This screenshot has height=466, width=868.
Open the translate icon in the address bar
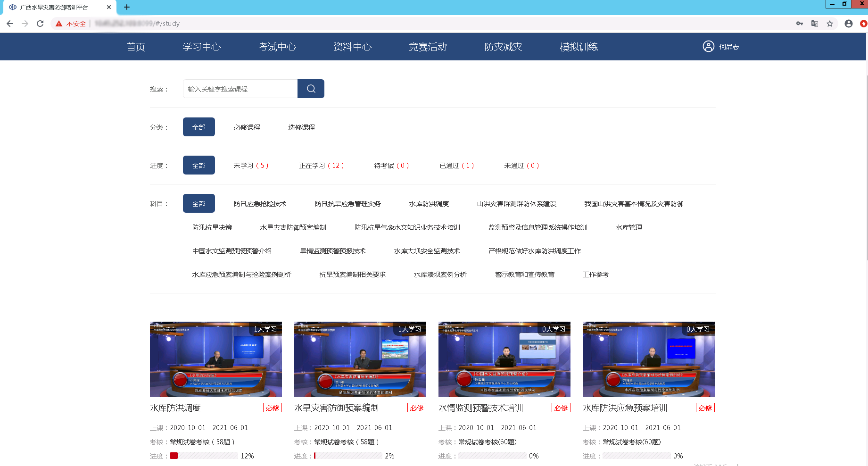(814, 23)
